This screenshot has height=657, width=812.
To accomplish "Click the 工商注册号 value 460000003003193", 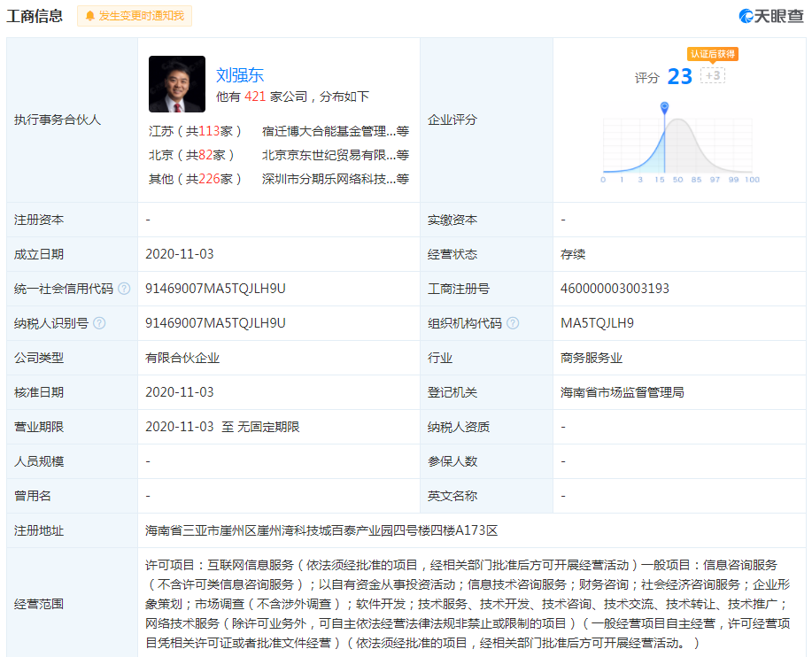I will pos(615,289).
